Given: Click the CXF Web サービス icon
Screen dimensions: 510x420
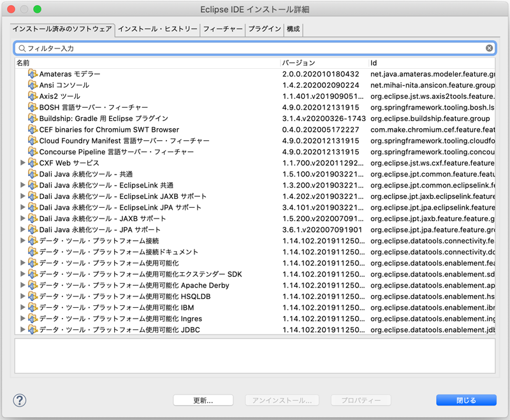Looking at the screenshot, I should point(33,163).
